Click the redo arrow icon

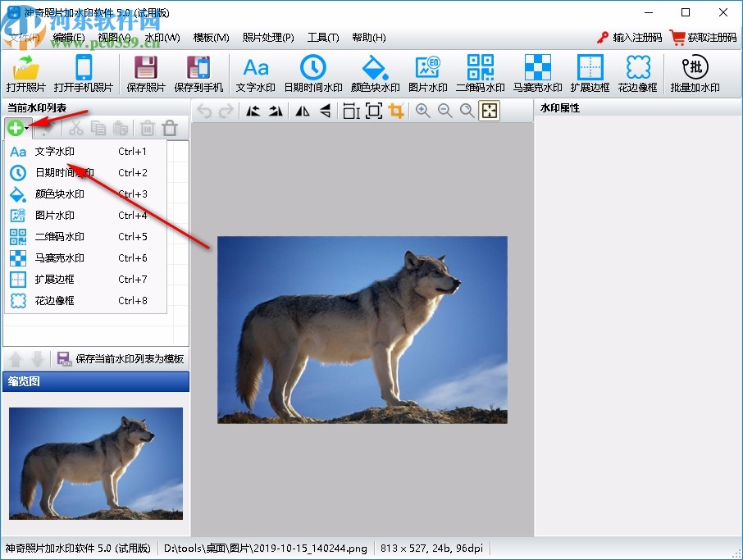pyautogui.click(x=226, y=111)
